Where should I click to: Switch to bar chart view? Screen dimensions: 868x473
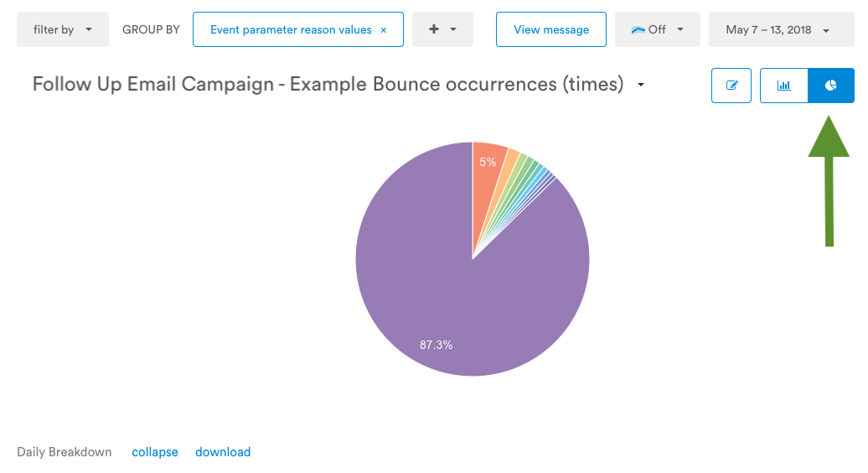coord(784,86)
